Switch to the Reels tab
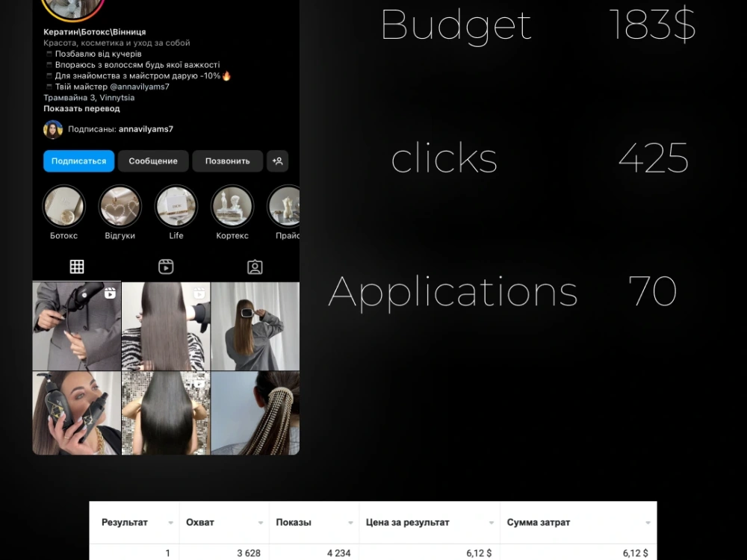 coord(166,267)
